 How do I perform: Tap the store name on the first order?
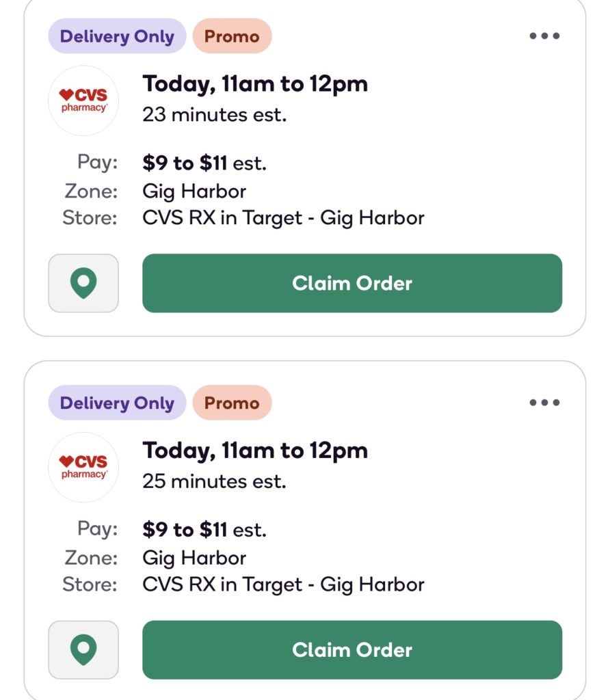283,218
